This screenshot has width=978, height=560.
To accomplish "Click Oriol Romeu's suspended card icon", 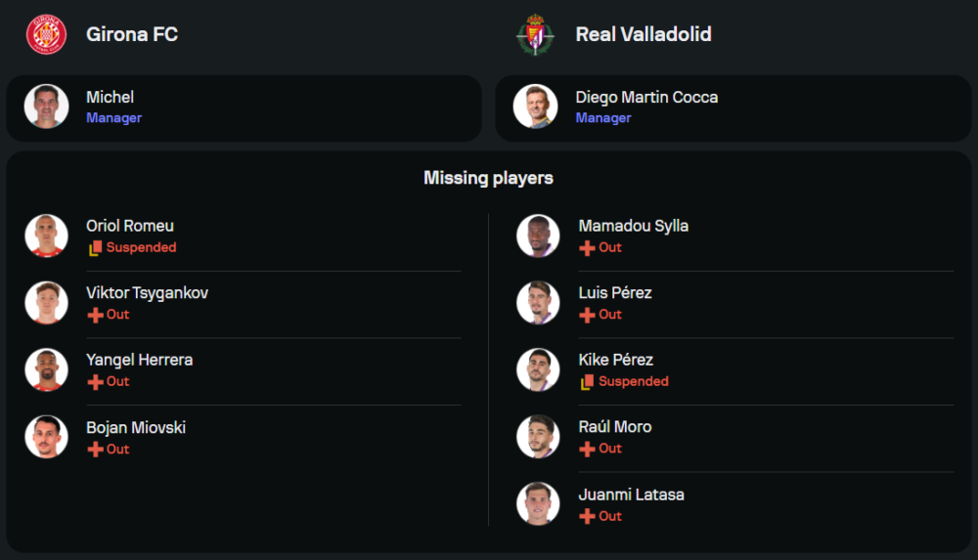I will [x=95, y=248].
